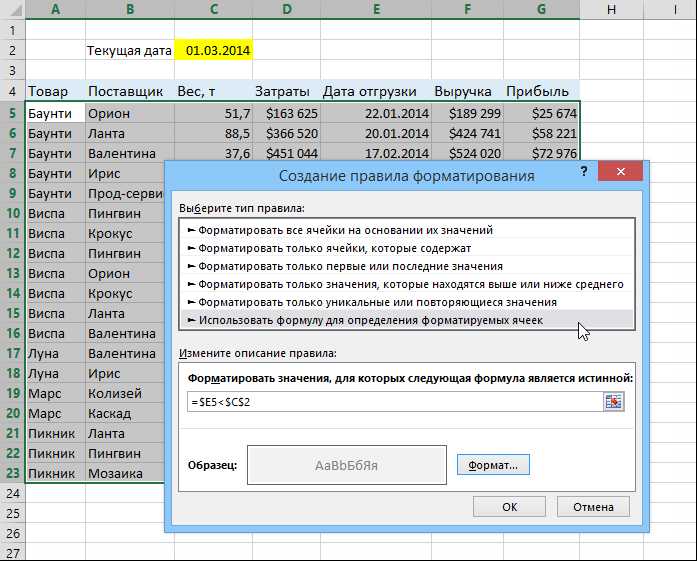Select column H header

(612, 9)
